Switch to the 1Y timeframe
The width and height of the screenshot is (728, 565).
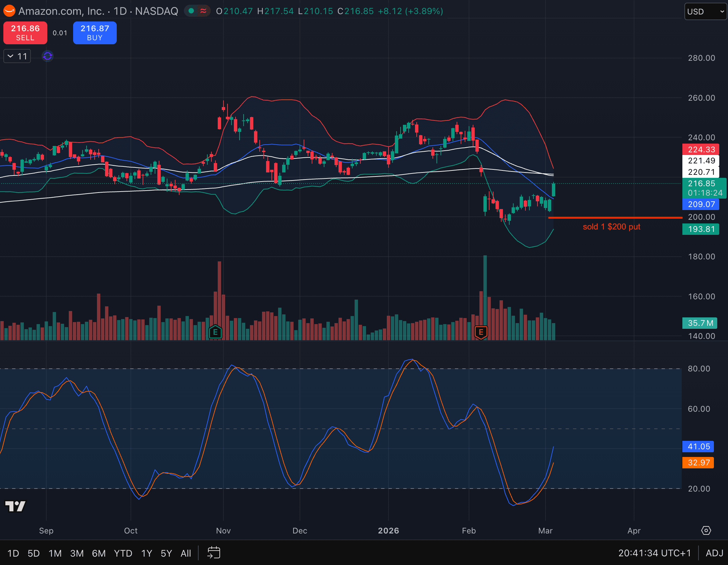click(146, 553)
